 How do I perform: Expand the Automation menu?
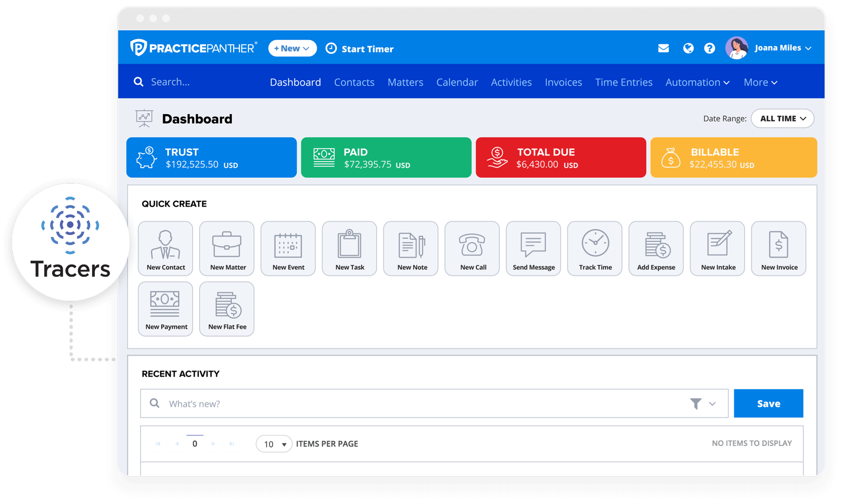point(697,82)
